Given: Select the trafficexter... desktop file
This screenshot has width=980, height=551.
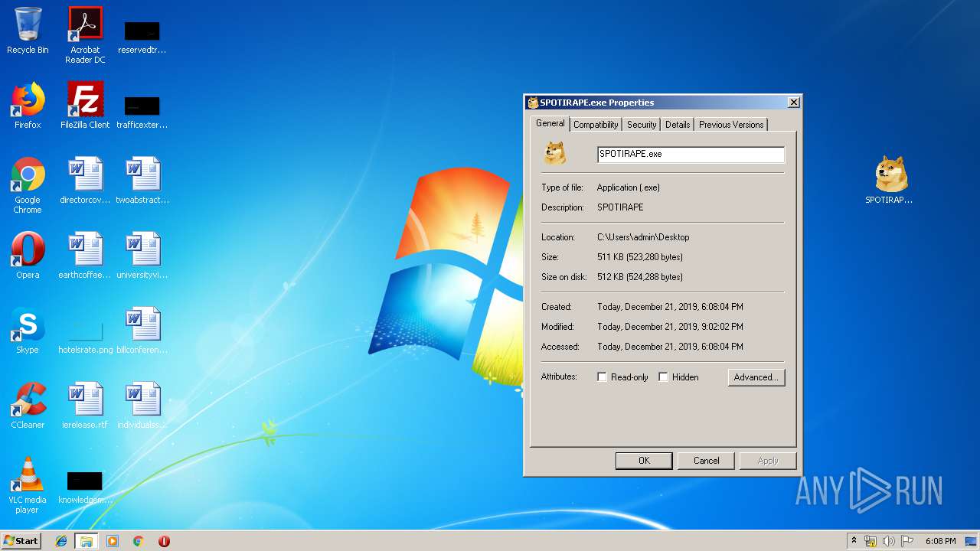Looking at the screenshot, I should [x=142, y=111].
